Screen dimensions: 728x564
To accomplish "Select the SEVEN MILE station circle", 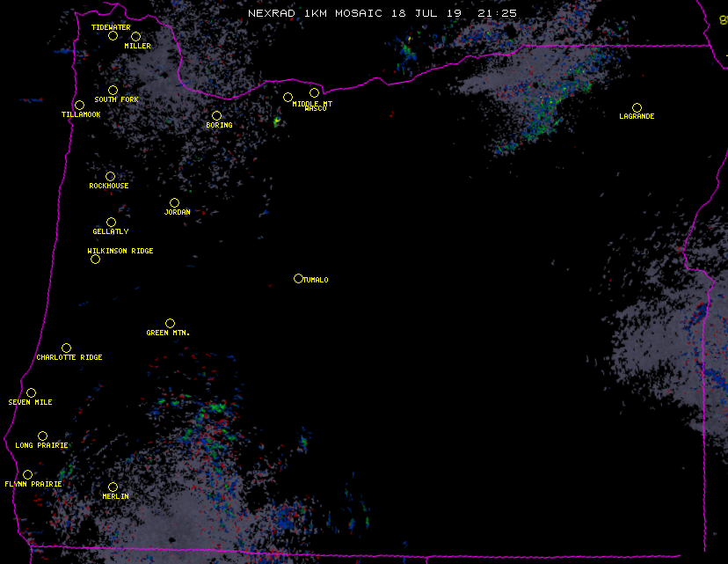I will click(x=31, y=392).
